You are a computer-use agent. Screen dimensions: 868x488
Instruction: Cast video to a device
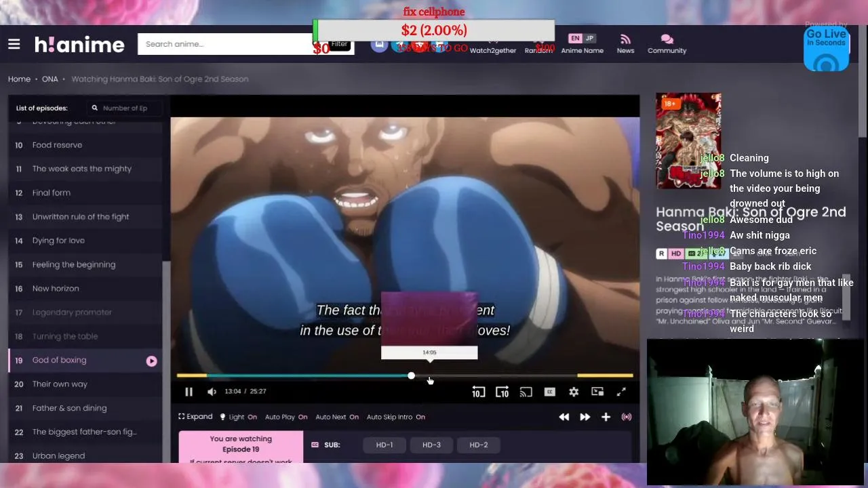[x=526, y=392]
